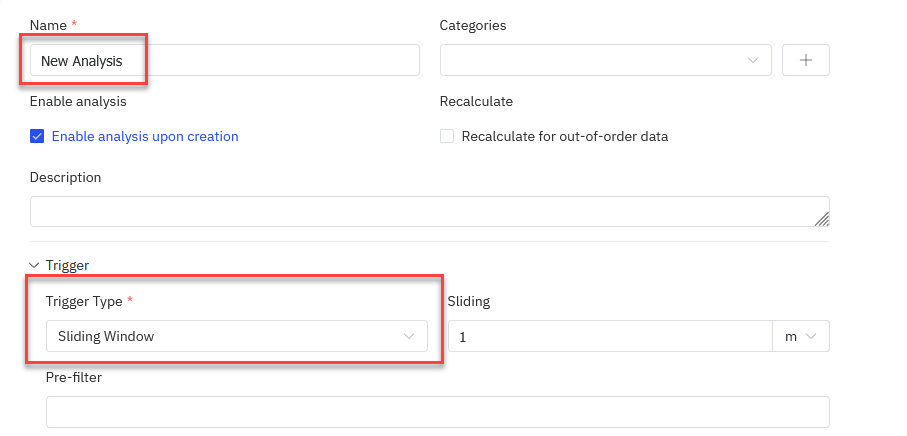
Task: Click the 'Enable analysis upon creation' blue label
Action: 145,136
